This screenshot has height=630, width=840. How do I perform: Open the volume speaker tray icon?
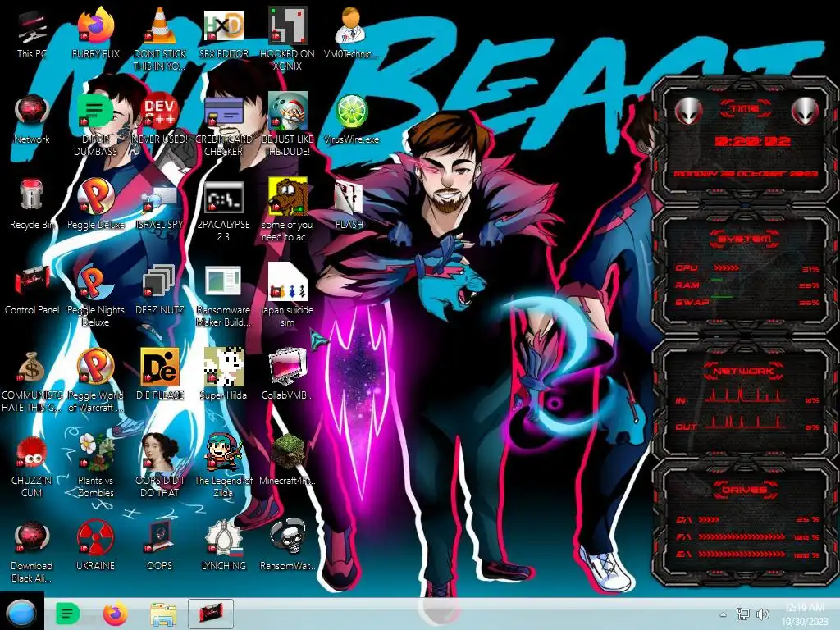762,614
